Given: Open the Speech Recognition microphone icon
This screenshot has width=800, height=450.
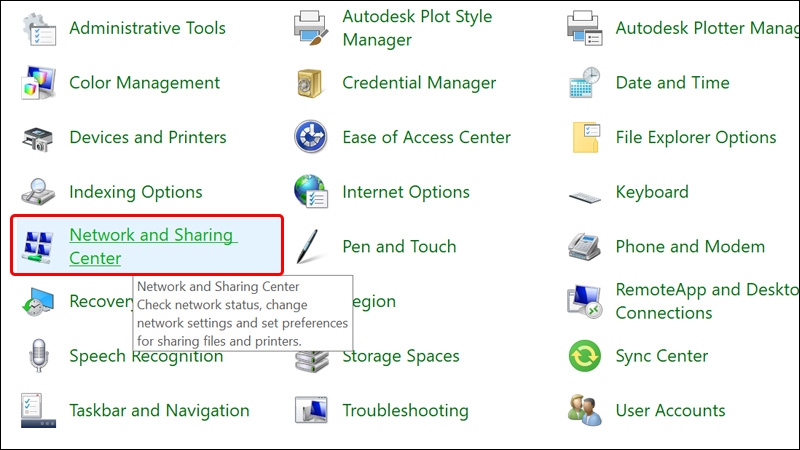Looking at the screenshot, I should (x=39, y=355).
